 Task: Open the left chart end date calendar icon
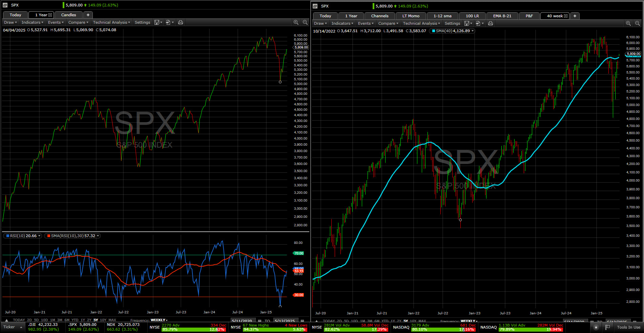coord(303,320)
